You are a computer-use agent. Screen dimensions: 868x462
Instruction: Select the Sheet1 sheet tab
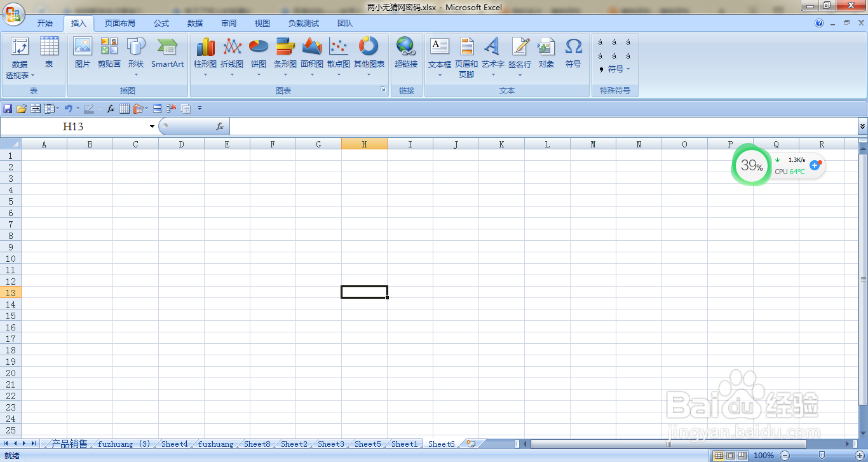coord(405,444)
